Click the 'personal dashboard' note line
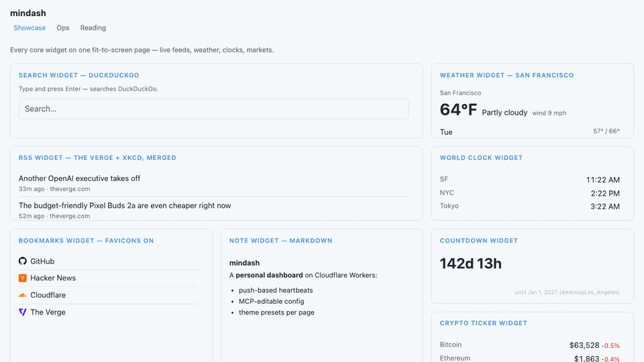Image resolution: width=644 pixels, height=362 pixels. pos(303,275)
